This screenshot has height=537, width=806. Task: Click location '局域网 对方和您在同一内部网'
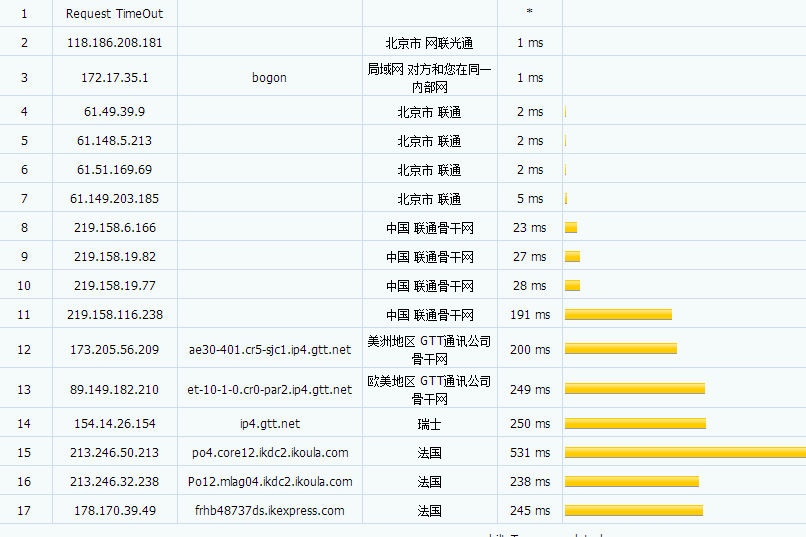429,78
